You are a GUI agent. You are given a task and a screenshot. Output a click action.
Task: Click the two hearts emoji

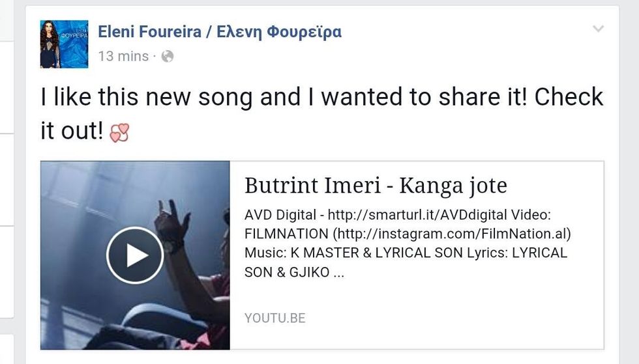(119, 133)
